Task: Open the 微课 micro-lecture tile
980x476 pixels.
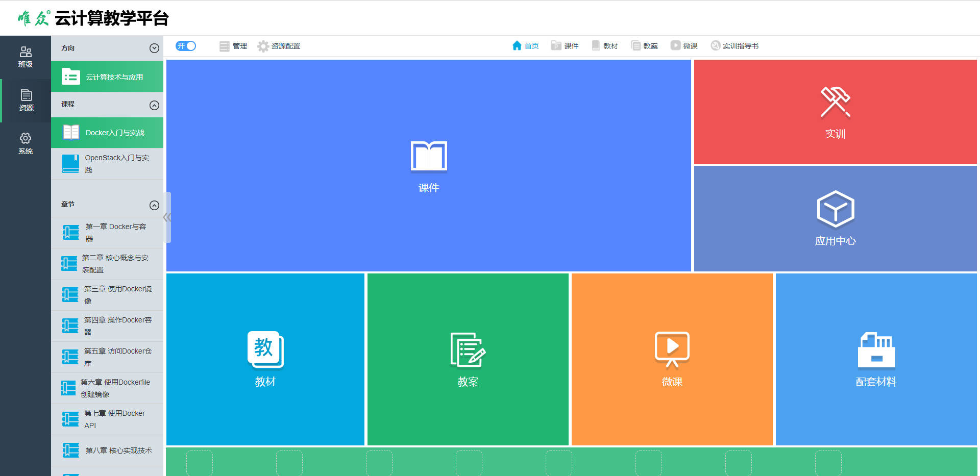Action: [672, 359]
